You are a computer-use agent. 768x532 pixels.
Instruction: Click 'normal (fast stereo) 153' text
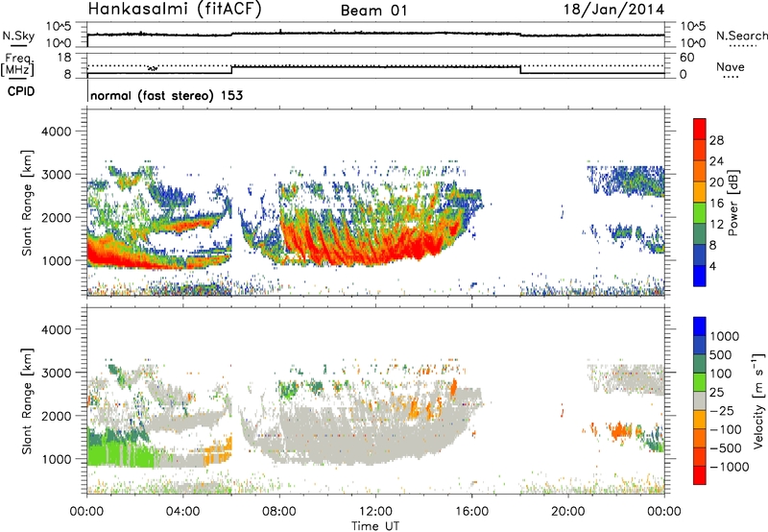coord(166,95)
